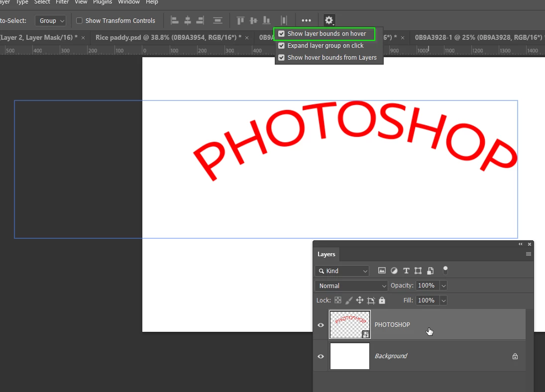Image resolution: width=545 pixels, height=392 pixels.
Task: Open the three-dots align options
Action: tap(306, 20)
